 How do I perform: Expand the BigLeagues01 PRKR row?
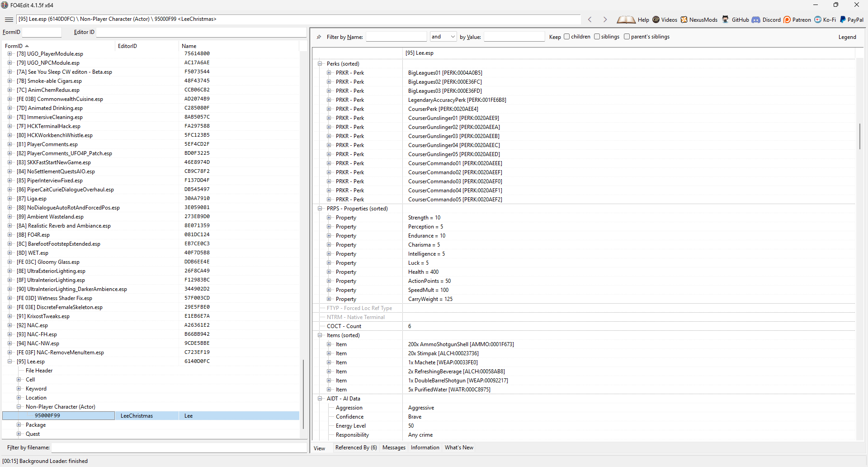coord(329,73)
